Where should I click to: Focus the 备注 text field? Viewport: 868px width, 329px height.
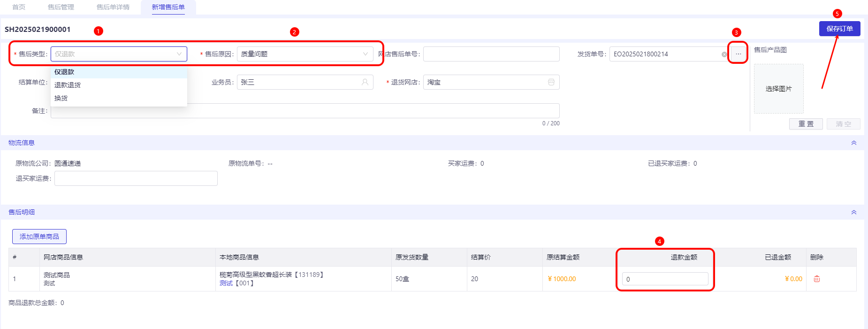305,111
